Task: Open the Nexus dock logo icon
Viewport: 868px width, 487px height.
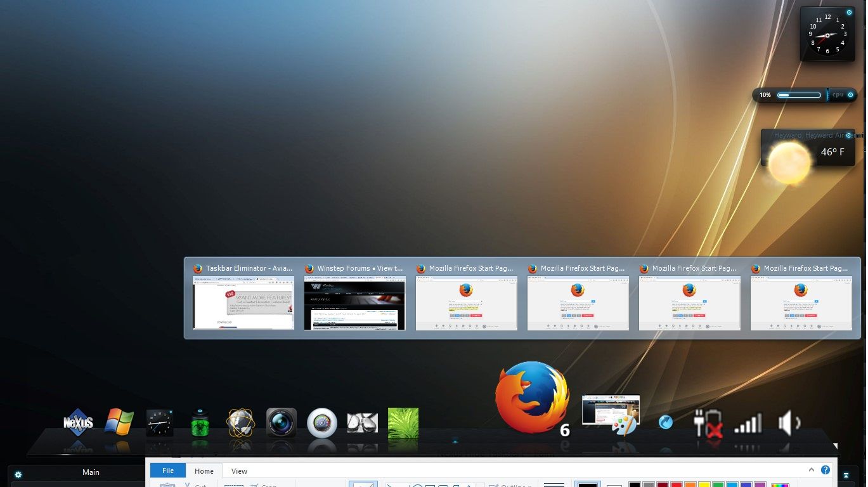Action: (x=78, y=423)
